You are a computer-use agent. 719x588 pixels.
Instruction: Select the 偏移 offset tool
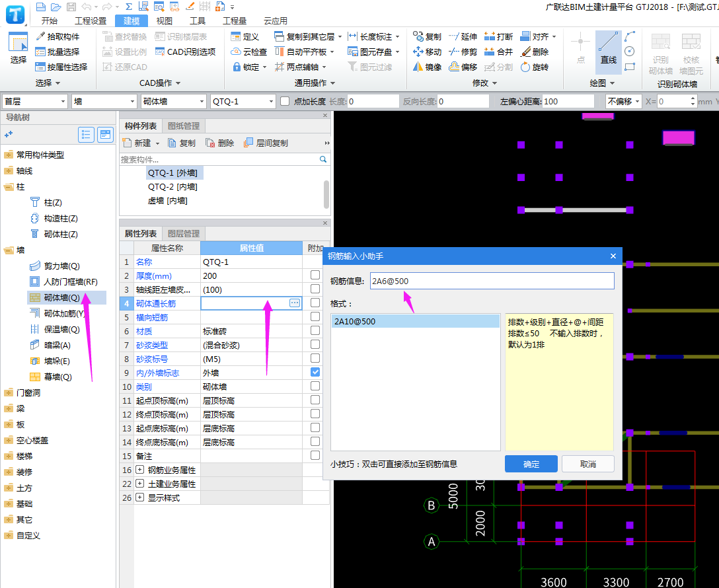point(463,67)
